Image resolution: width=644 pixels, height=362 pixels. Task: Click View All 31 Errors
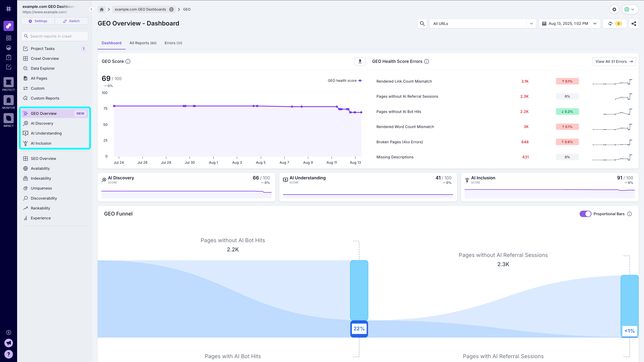[614, 61]
